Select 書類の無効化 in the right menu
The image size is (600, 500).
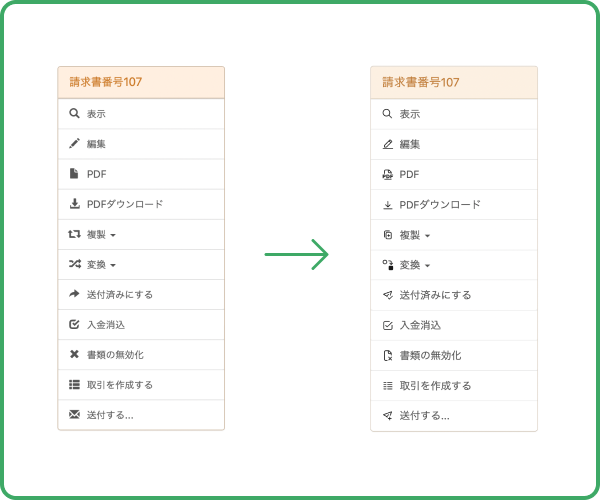431,355
